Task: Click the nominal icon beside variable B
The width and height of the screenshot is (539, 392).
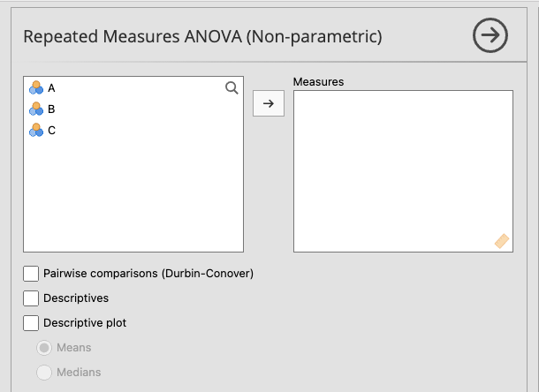Action: [x=36, y=109]
